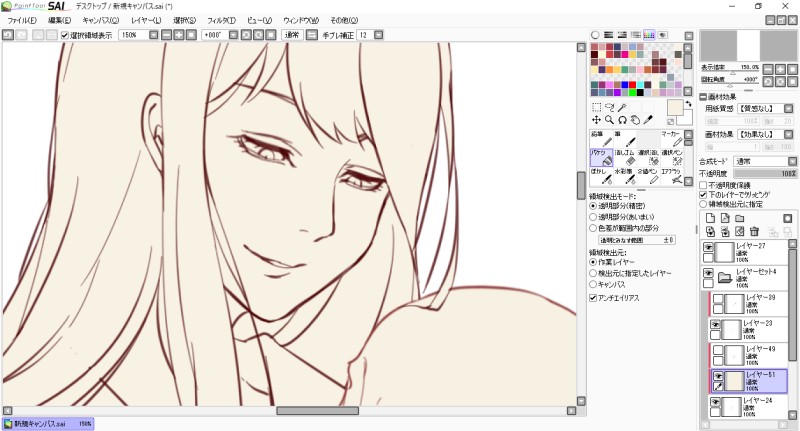This screenshot has width=800, height=431.
Task: Choose the lasso selection tool
Action: pyautogui.click(x=609, y=107)
